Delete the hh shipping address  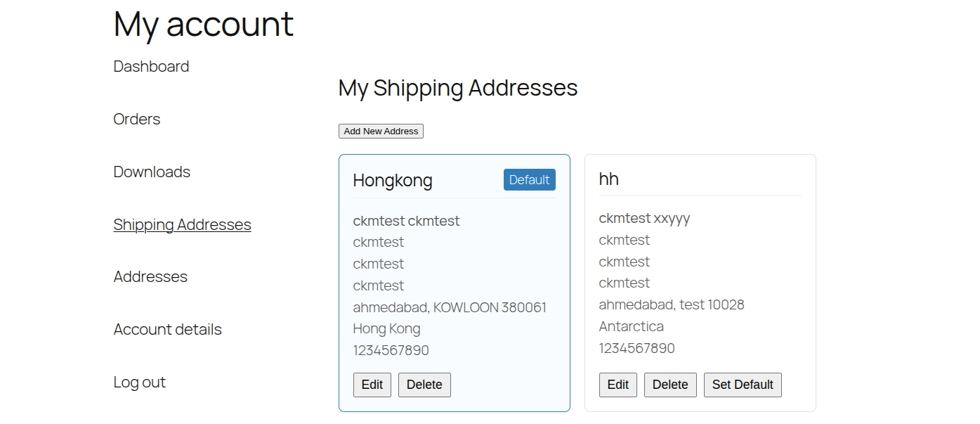pos(670,385)
